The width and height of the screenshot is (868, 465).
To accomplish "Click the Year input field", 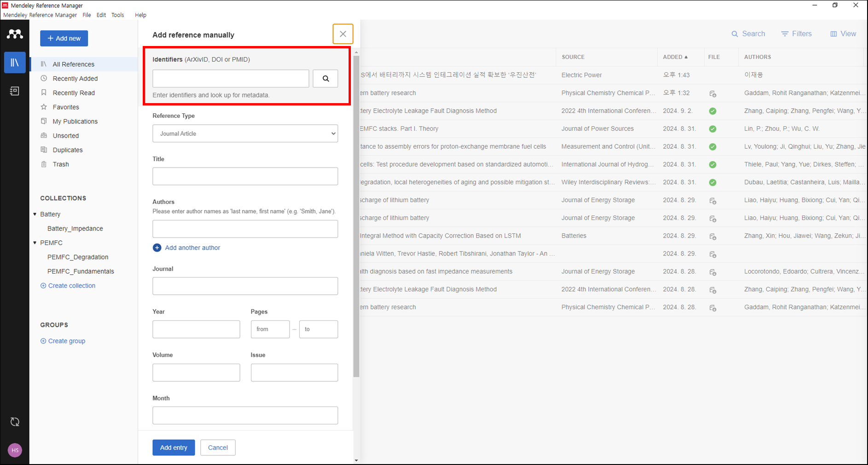I will click(x=196, y=329).
